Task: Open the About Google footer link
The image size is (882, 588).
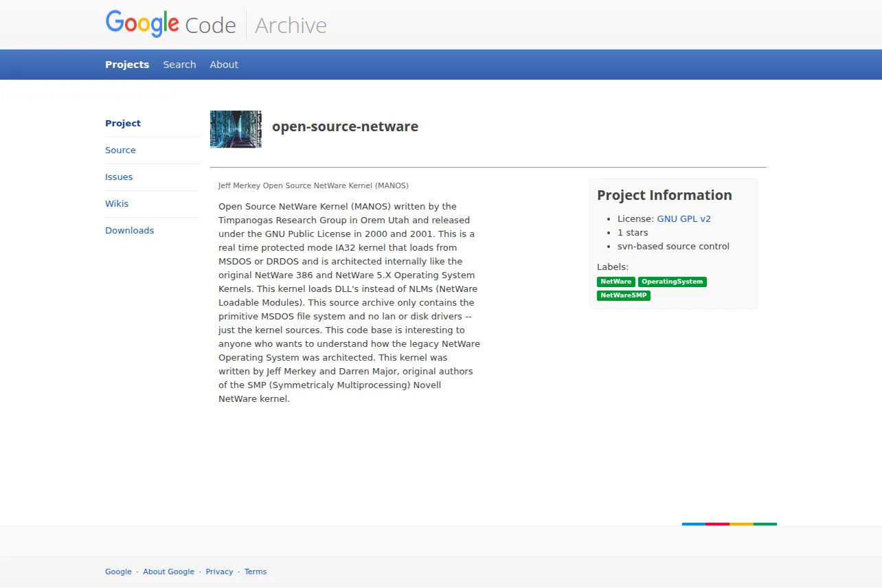Action: (169, 572)
